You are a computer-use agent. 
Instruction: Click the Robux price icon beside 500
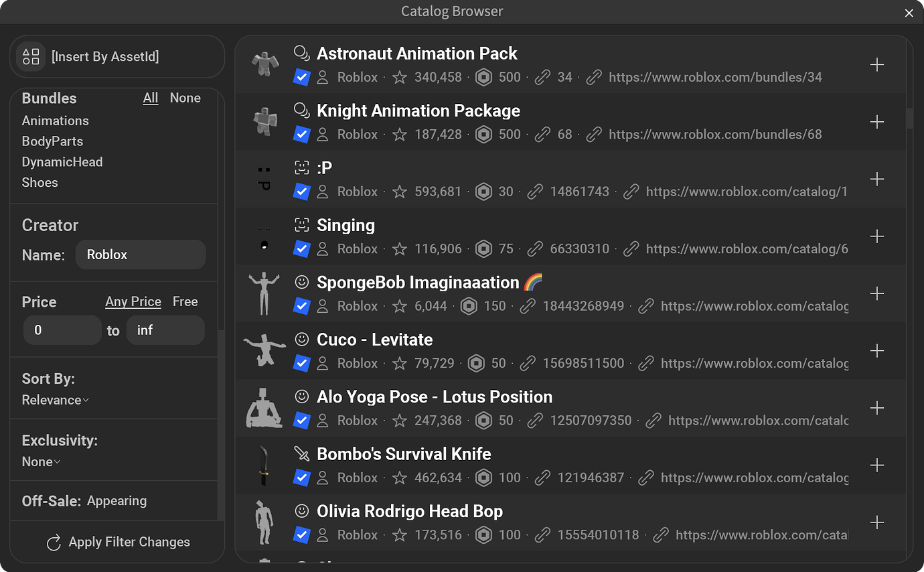point(483,77)
